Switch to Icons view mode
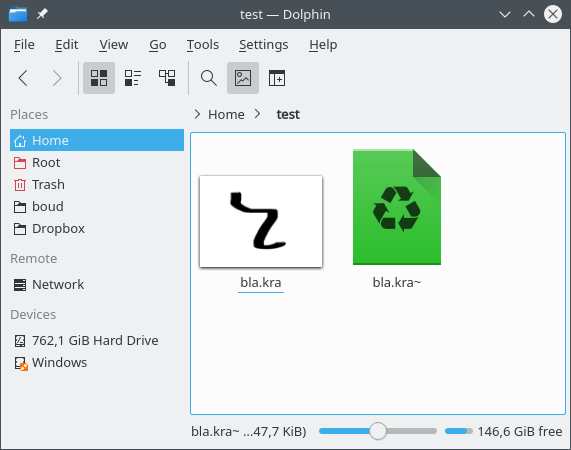Viewport: 571px width, 450px height. coord(99,78)
